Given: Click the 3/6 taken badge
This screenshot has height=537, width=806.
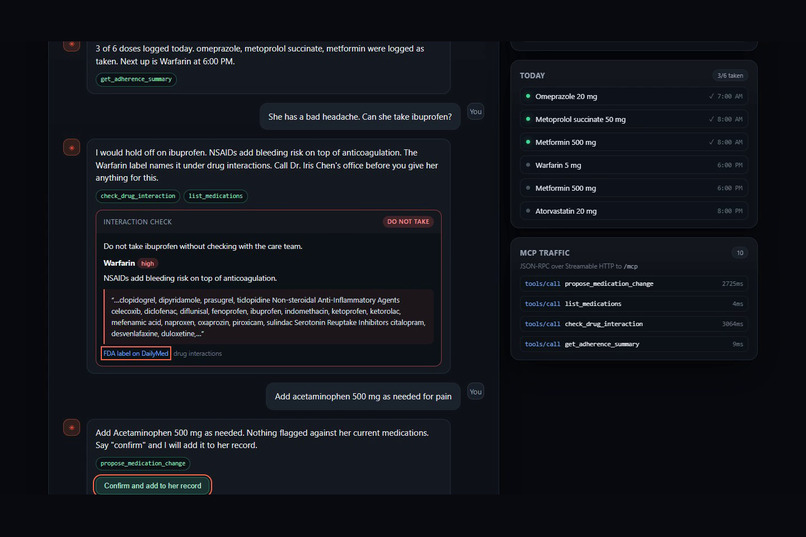Looking at the screenshot, I should pos(730,76).
